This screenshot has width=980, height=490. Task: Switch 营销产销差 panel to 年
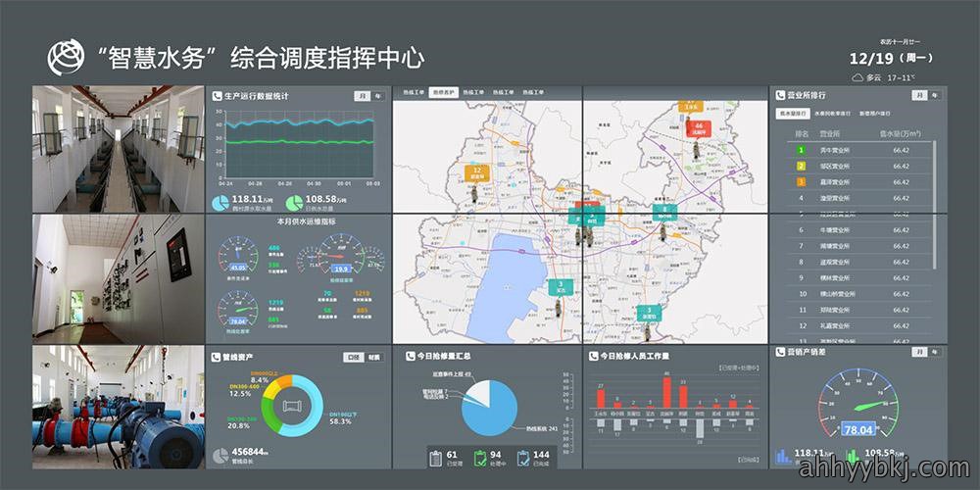coord(934,353)
